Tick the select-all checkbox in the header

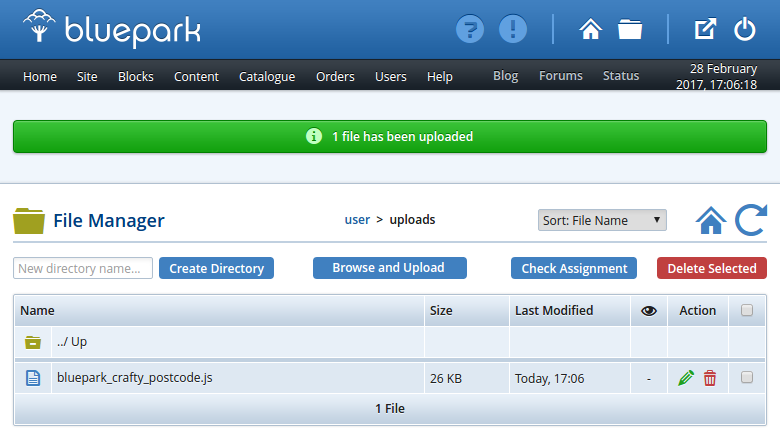[747, 310]
